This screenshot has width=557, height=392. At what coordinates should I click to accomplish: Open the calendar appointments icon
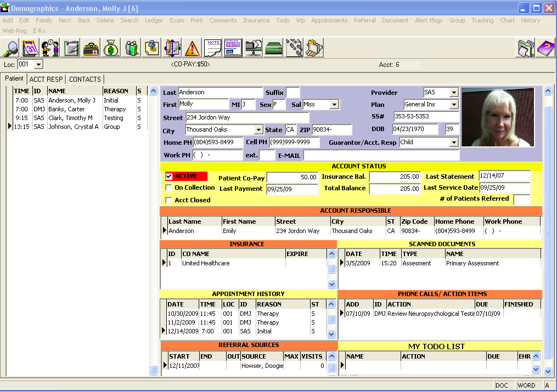pyautogui.click(x=31, y=48)
